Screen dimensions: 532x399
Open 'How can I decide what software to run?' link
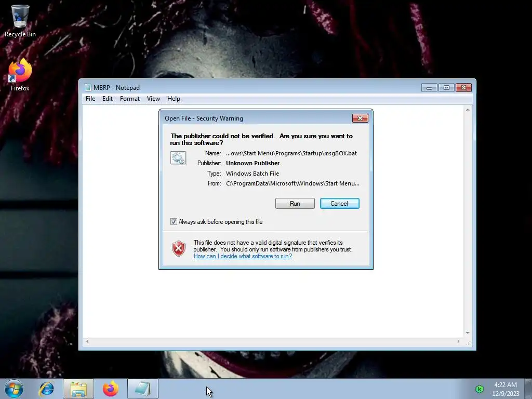243,256
